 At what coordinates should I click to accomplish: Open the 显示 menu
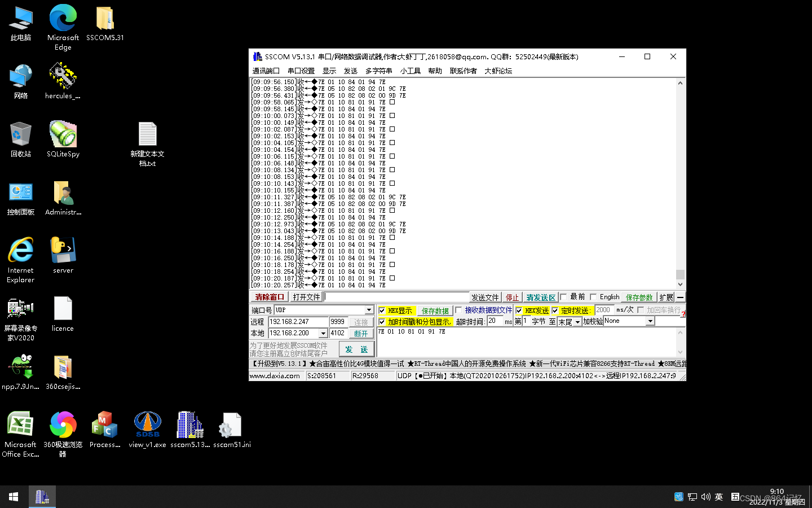329,71
